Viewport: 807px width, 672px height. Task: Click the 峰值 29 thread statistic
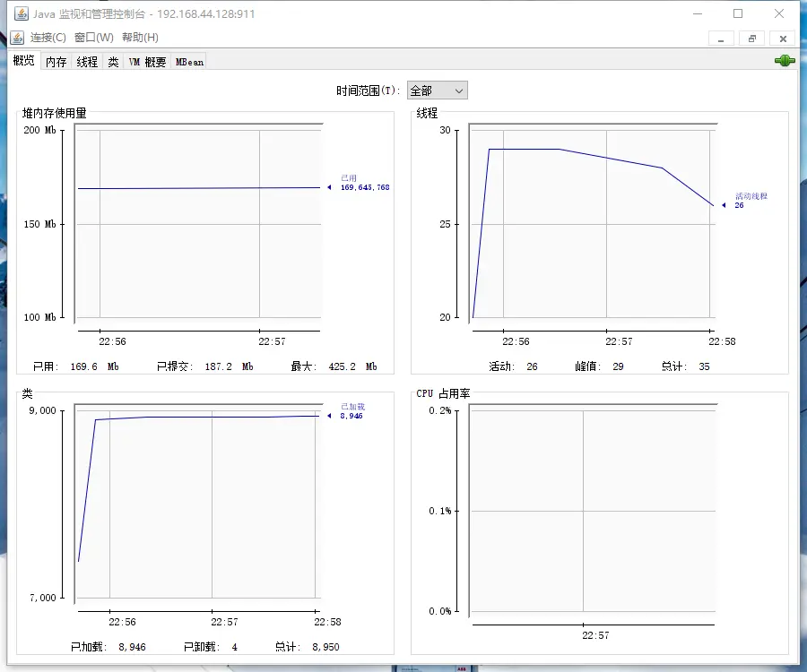pyautogui.click(x=599, y=366)
